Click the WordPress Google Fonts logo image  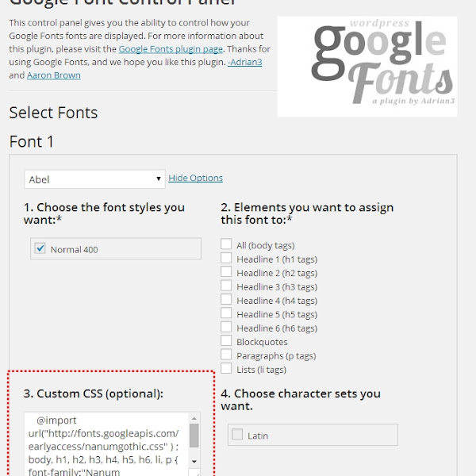367,66
